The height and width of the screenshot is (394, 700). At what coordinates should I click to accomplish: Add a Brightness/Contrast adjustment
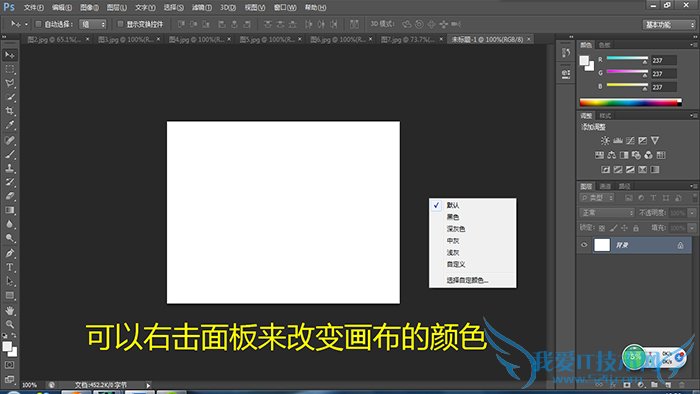coord(605,141)
